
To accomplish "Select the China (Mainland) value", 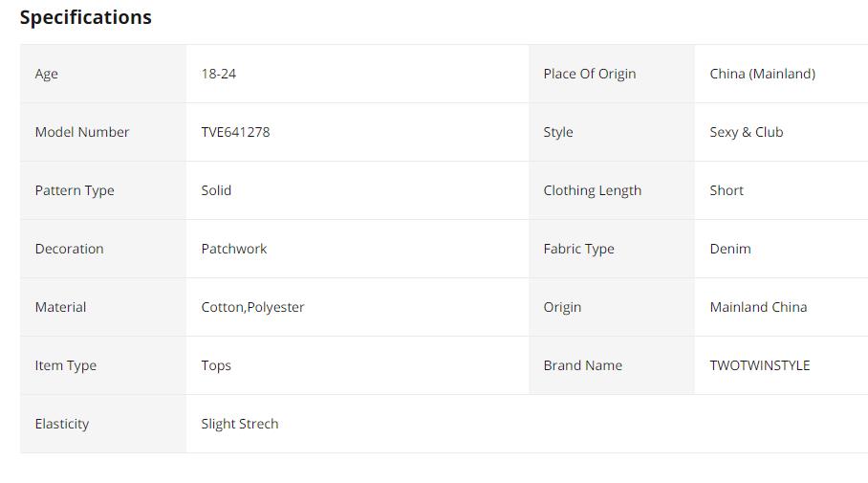I will (762, 74).
